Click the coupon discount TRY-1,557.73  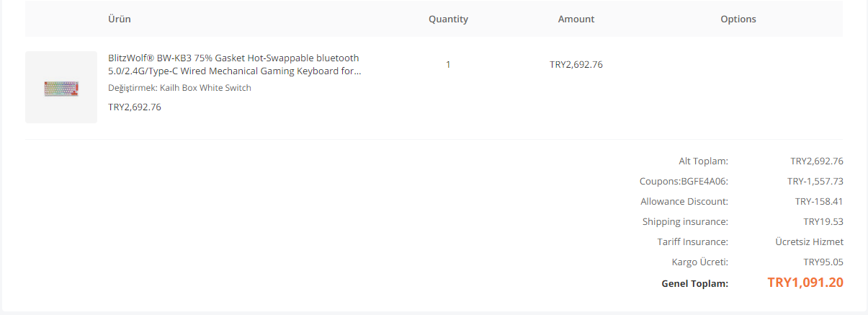[x=815, y=181]
